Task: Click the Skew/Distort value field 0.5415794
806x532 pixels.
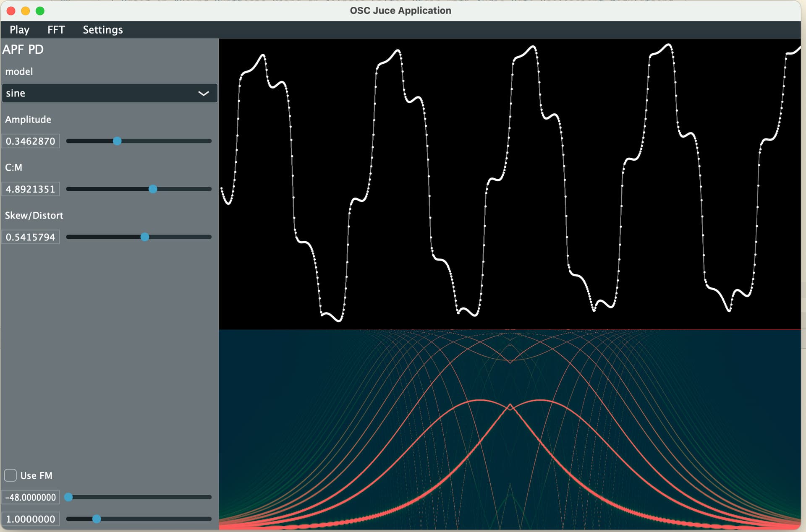Action: pos(31,237)
